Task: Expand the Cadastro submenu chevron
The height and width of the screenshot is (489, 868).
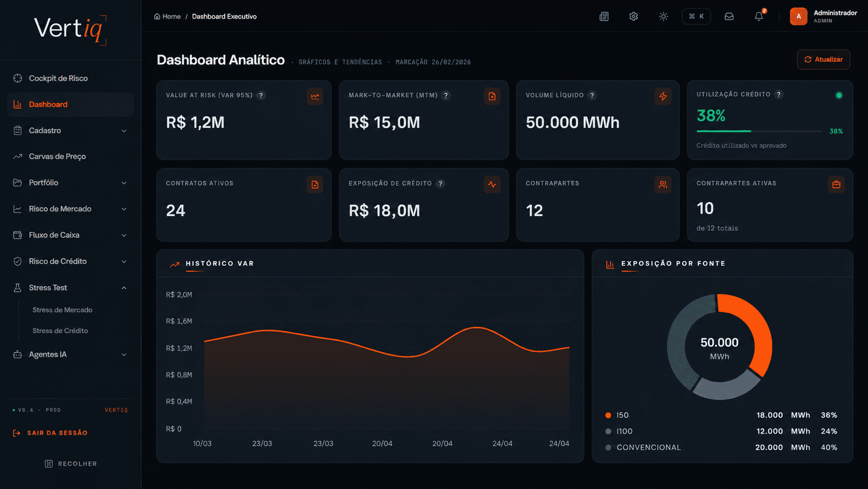Action: 124,130
